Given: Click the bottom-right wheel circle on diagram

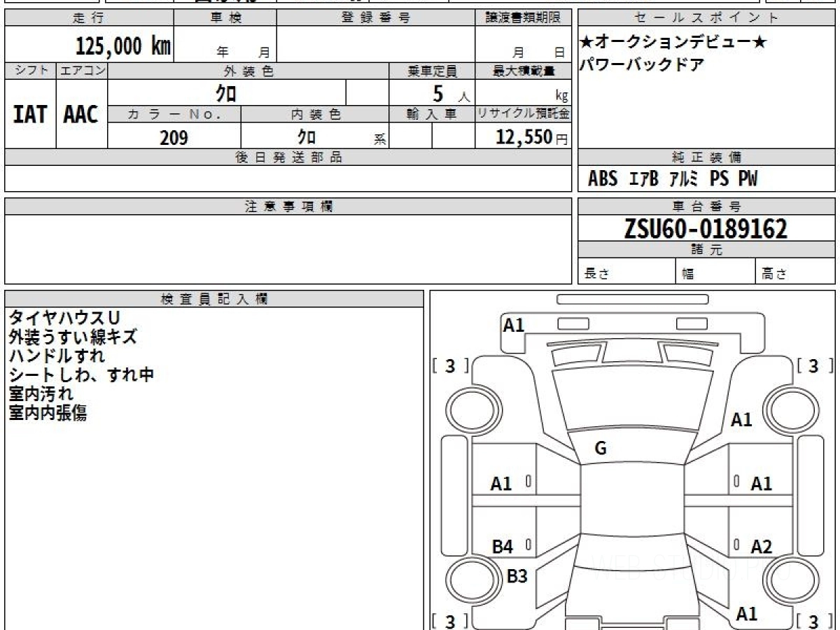Looking at the screenshot, I should (x=790, y=580).
